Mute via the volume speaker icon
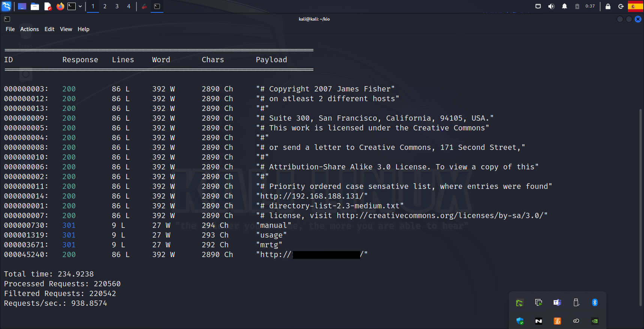Viewport: 644px width, 329px height. click(x=551, y=6)
